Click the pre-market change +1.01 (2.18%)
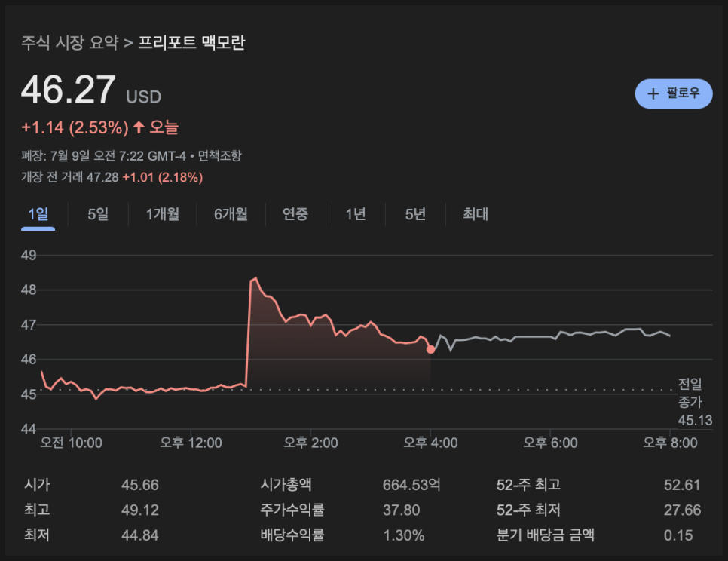The height and width of the screenshot is (561, 728). (x=163, y=177)
